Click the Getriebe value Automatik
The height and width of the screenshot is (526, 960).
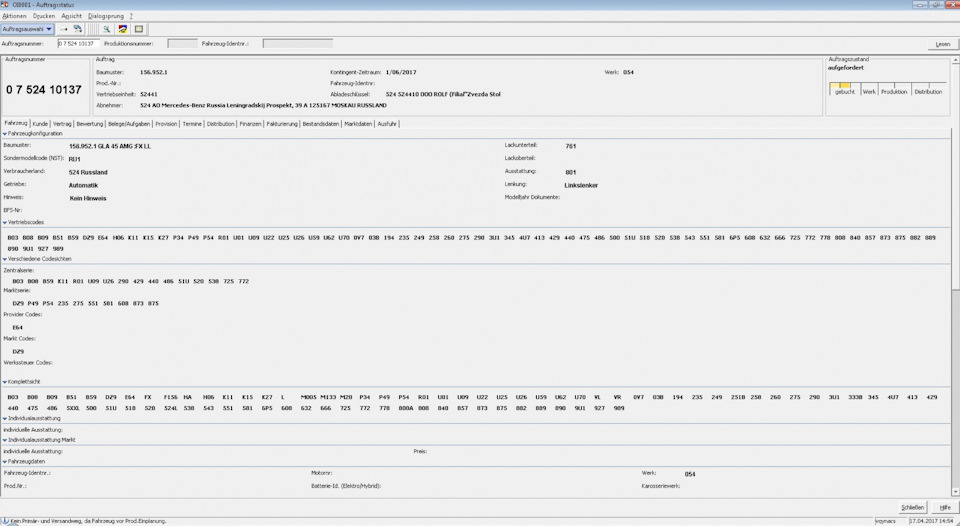pyautogui.click(x=83, y=185)
